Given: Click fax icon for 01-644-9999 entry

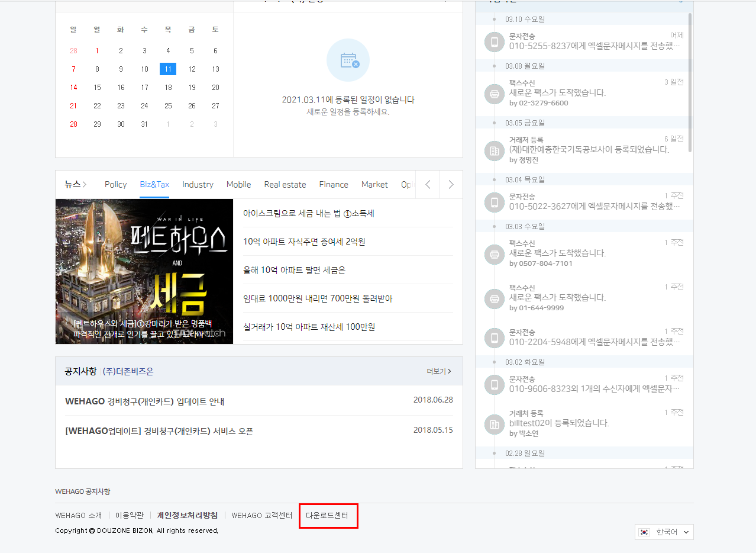Looking at the screenshot, I should pyautogui.click(x=494, y=298).
